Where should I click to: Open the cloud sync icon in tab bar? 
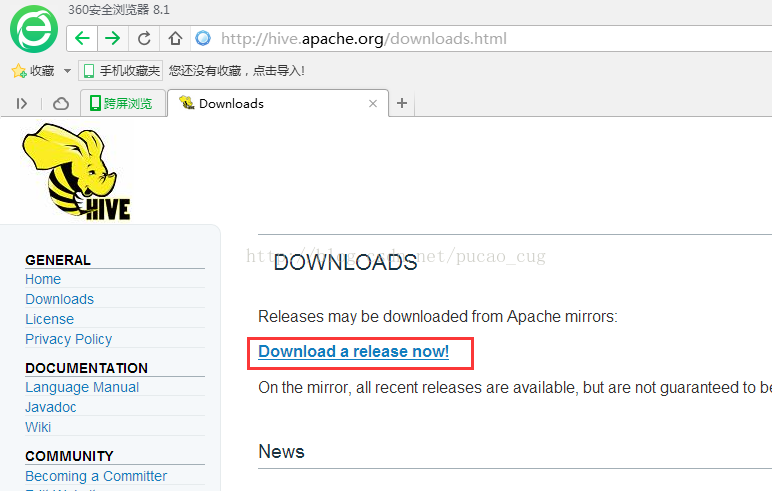coord(61,103)
